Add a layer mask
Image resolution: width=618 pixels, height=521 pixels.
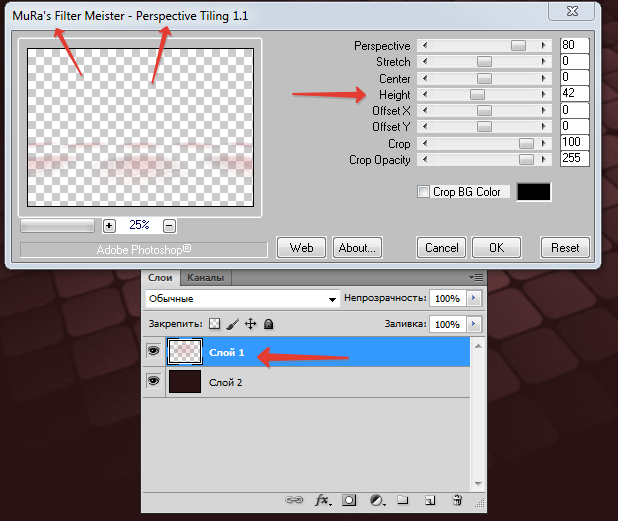(350, 499)
